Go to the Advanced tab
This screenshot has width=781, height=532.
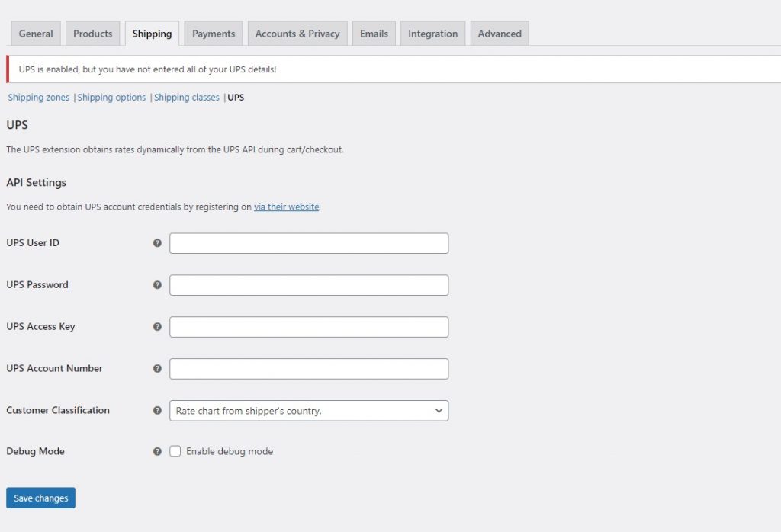[x=500, y=34]
